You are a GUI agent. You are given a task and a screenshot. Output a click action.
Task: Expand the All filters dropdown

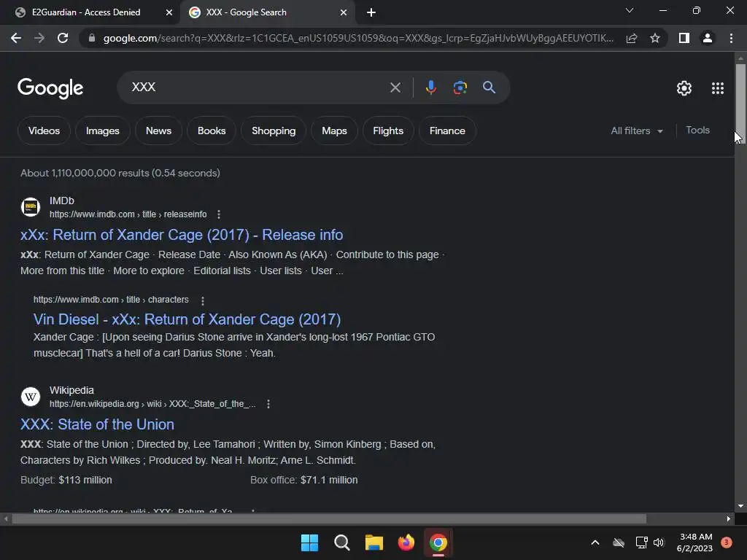[636, 131]
